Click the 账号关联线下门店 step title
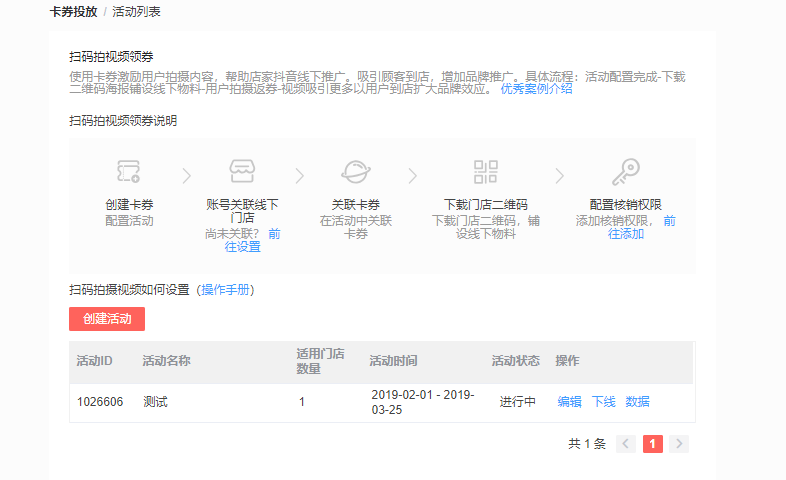The image size is (786, 480). pos(242,211)
